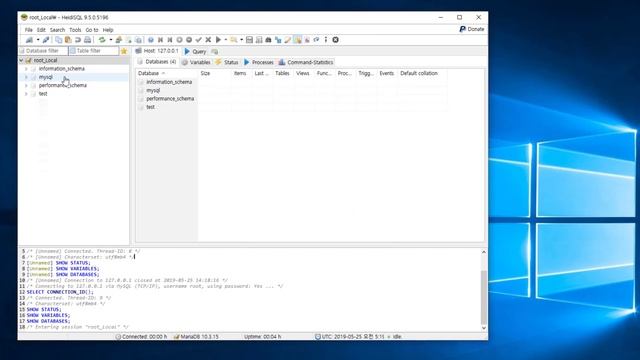Click the floppy disk save icon

[x=249, y=40]
